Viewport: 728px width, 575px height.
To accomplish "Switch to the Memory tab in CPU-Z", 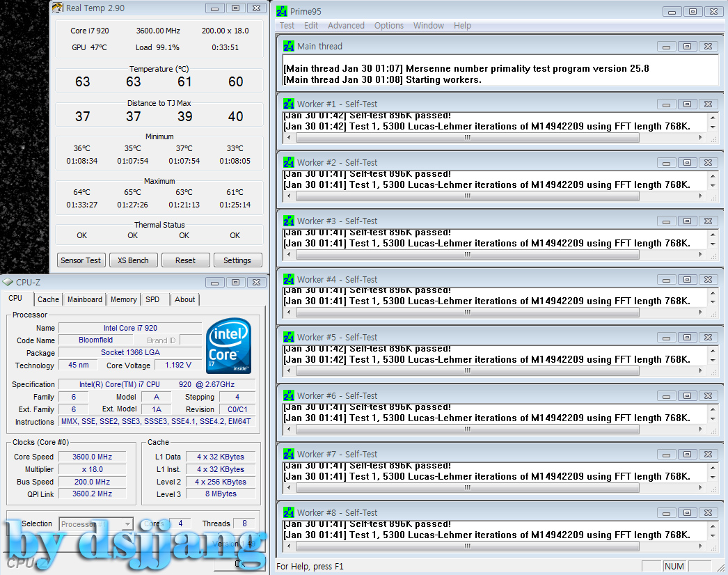I will pos(123,299).
